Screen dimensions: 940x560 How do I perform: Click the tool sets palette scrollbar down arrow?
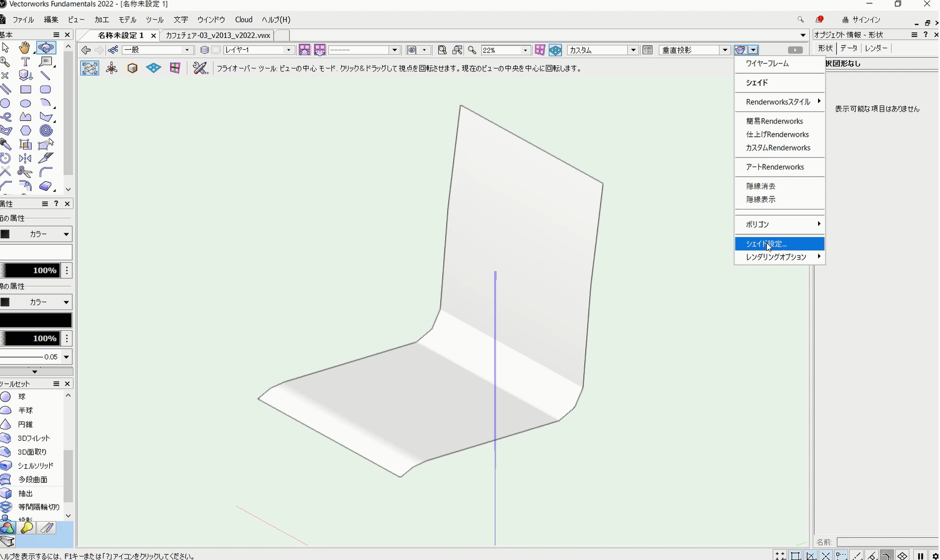68,515
